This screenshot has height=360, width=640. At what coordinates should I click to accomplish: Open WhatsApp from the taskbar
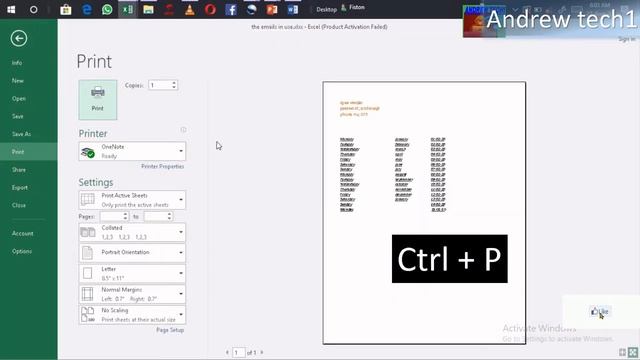107,9
